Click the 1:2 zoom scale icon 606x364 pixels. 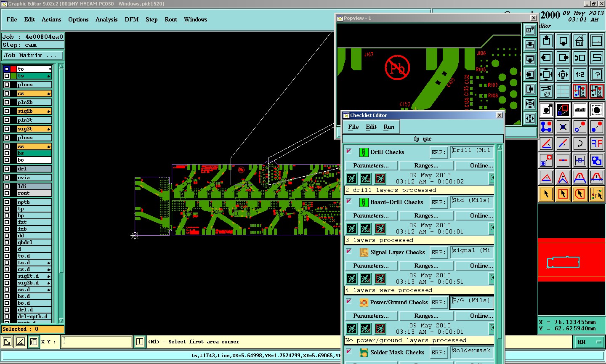[x=580, y=74]
